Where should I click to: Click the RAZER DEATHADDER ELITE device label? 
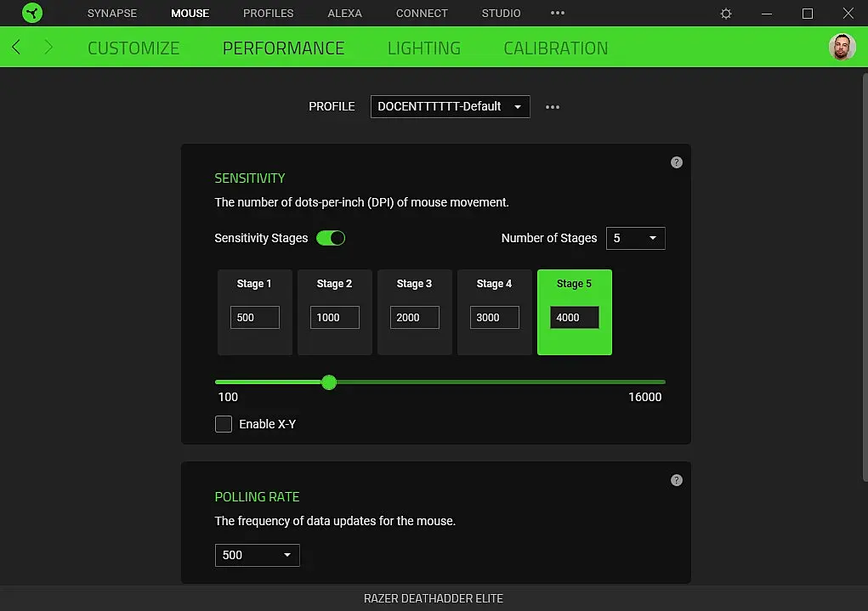click(434, 598)
